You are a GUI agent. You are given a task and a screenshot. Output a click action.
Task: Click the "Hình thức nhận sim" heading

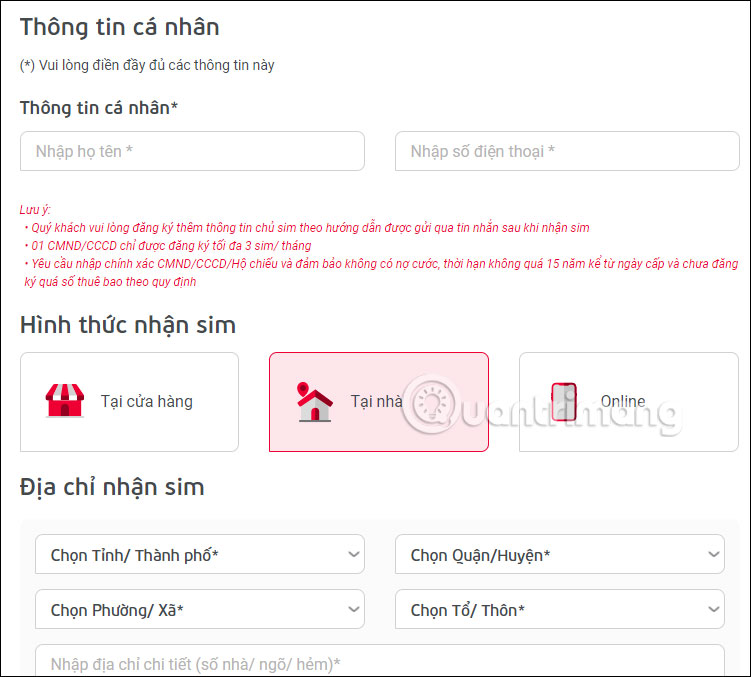click(x=128, y=325)
